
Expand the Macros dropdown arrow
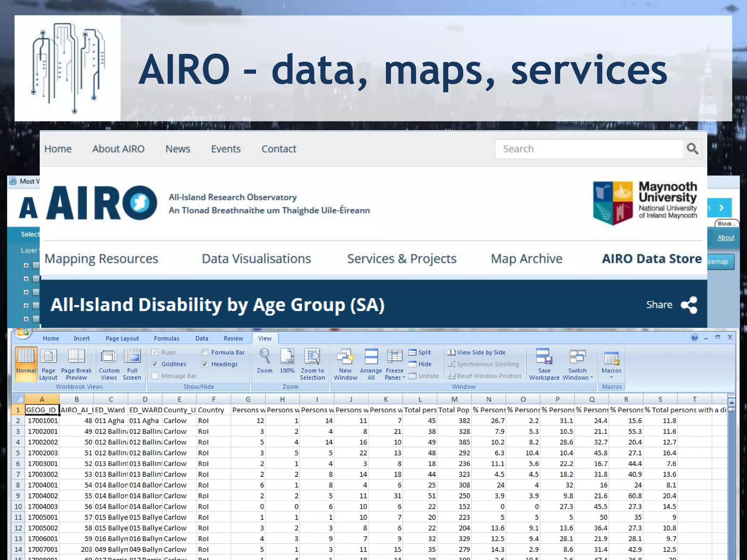612,377
